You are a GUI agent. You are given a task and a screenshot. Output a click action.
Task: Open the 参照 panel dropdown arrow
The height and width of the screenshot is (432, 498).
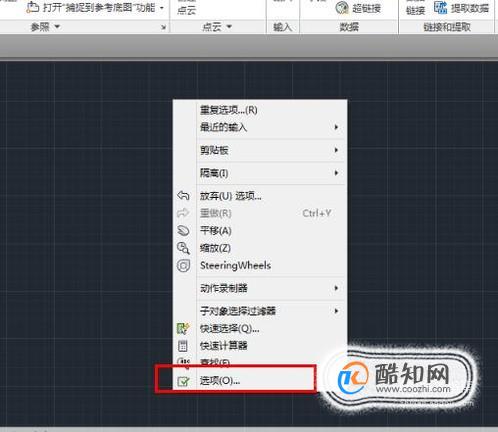click(x=57, y=26)
